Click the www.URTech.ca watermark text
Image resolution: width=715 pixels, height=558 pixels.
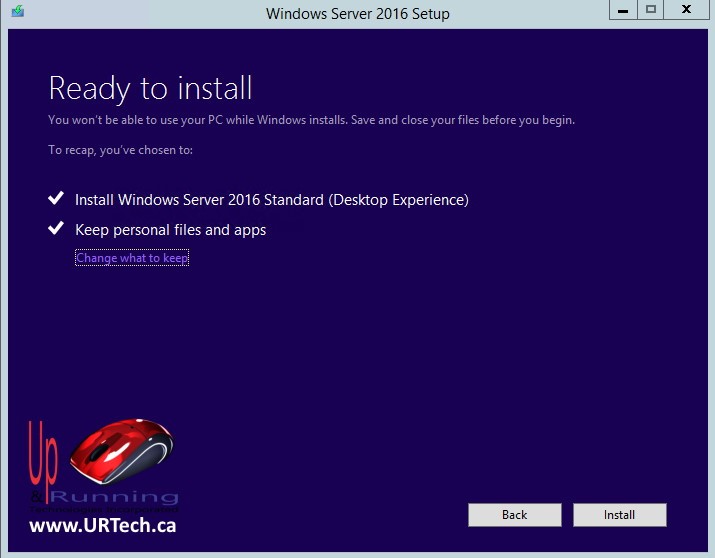[x=102, y=525]
